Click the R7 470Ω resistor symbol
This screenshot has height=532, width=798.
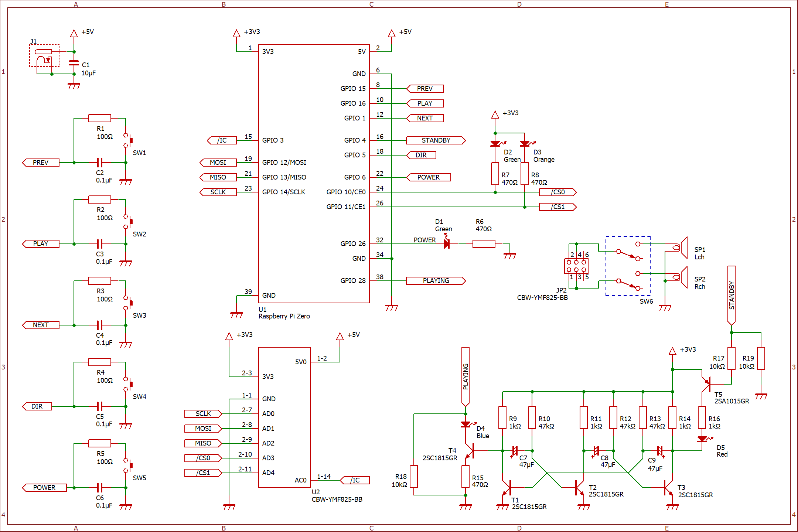tap(495, 174)
